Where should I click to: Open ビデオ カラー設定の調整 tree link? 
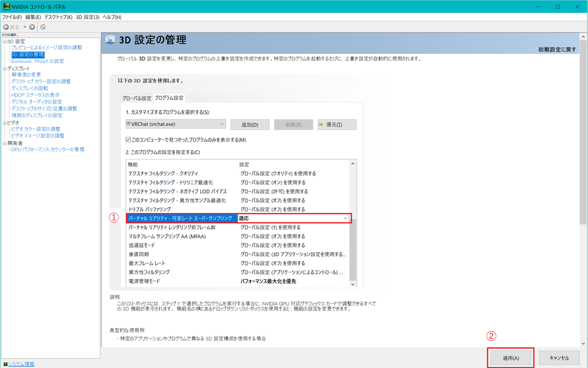[x=36, y=129]
